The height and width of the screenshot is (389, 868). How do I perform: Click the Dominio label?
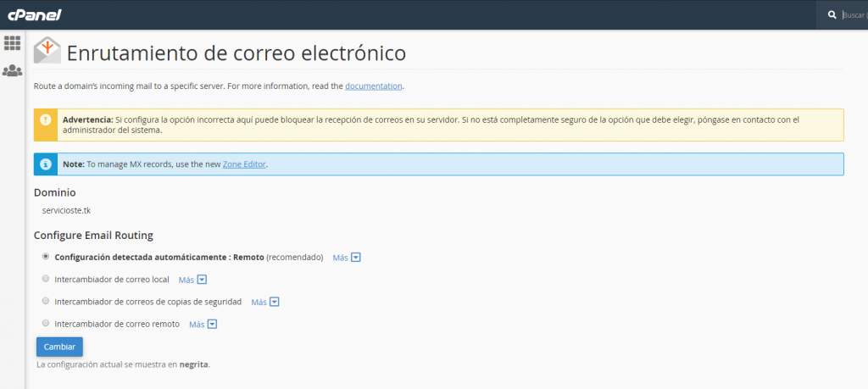55,192
